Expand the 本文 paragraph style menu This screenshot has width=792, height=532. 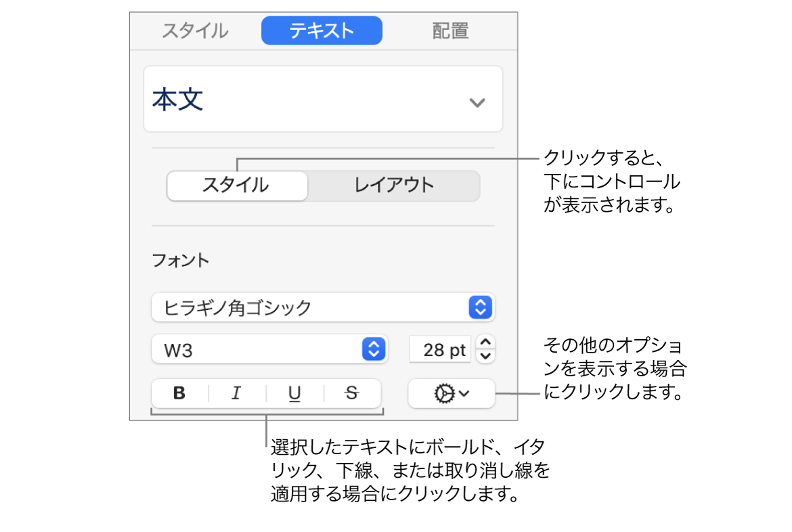[477, 102]
